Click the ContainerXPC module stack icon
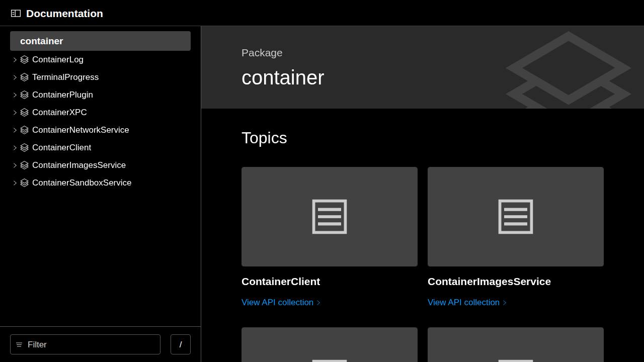The width and height of the screenshot is (644, 362). (24, 112)
